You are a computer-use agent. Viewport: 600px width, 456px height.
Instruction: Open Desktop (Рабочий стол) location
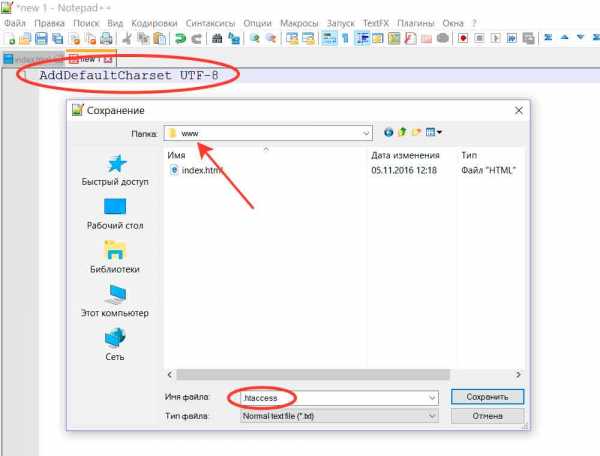tap(114, 212)
